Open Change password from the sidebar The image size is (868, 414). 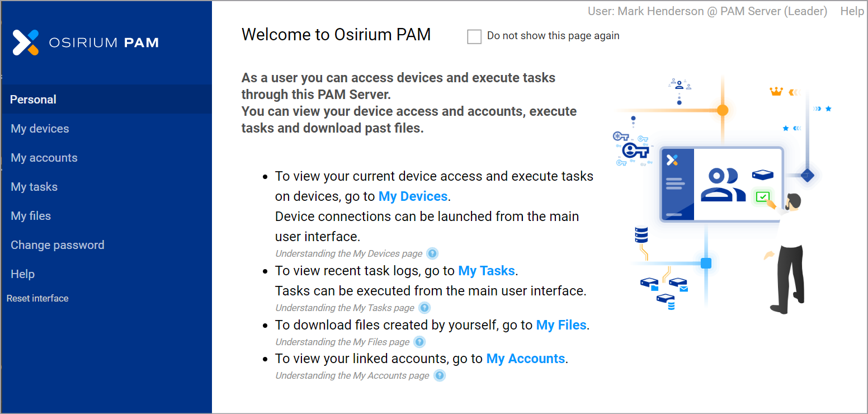[57, 244]
